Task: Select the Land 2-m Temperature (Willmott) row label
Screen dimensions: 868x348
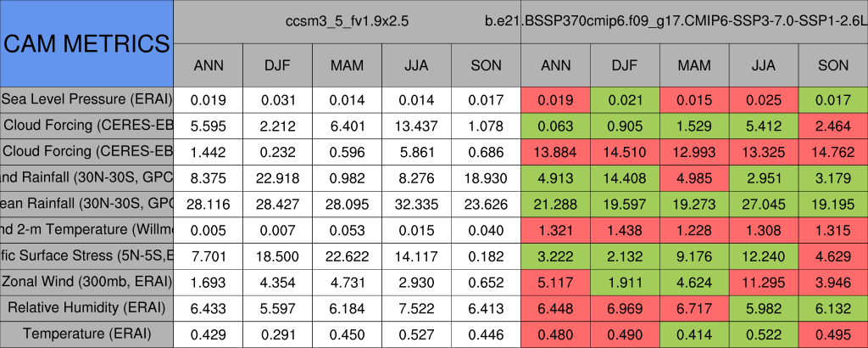Action: (86, 230)
